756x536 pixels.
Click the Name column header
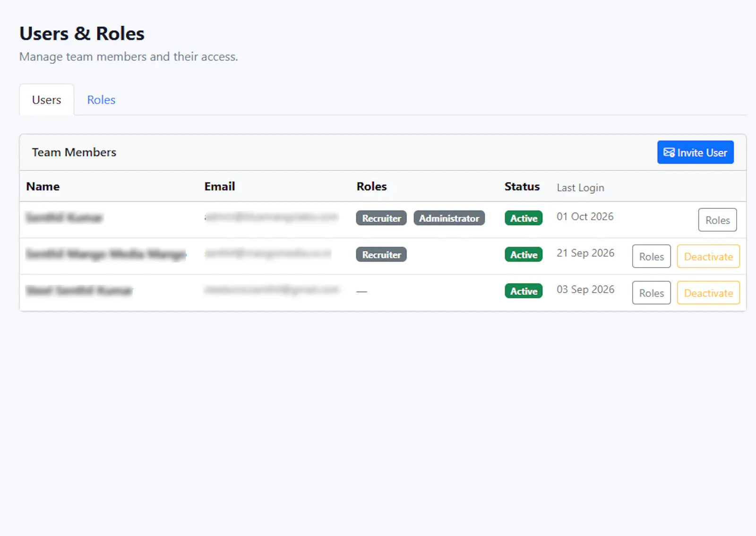pyautogui.click(x=43, y=186)
